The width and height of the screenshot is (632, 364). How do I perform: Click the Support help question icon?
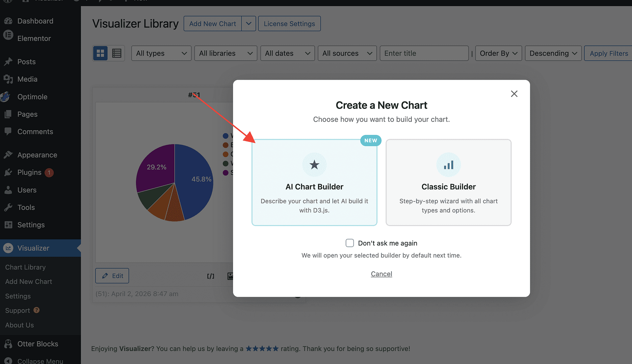(37, 310)
